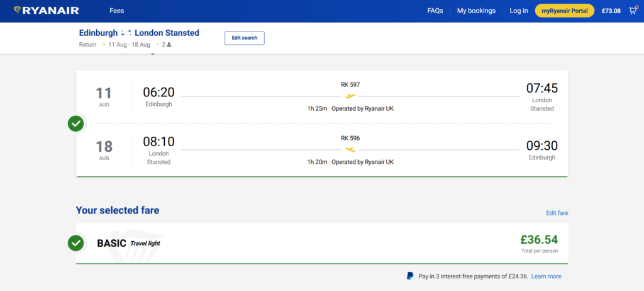
Task: Open FAQs from the header
Action: pyautogui.click(x=435, y=11)
